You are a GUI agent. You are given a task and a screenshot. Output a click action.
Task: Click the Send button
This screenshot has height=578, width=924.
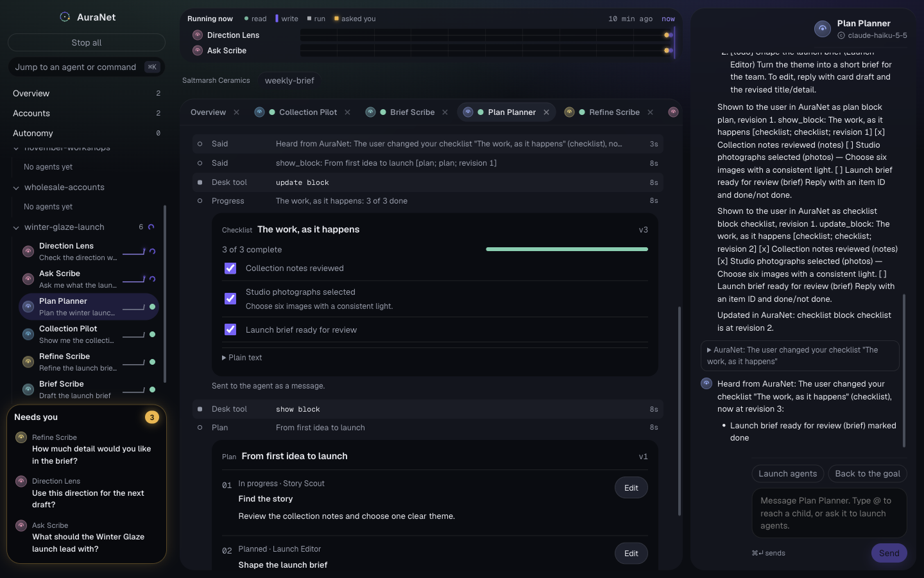(889, 553)
